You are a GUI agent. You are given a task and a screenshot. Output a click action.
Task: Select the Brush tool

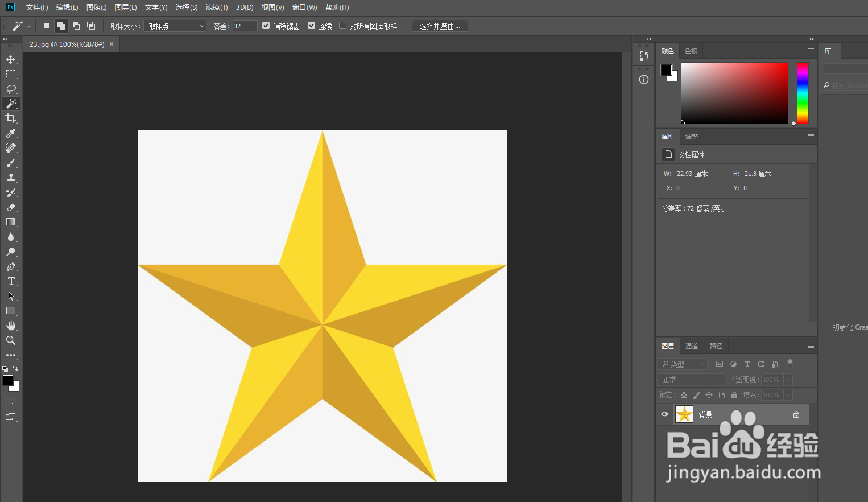(11, 163)
